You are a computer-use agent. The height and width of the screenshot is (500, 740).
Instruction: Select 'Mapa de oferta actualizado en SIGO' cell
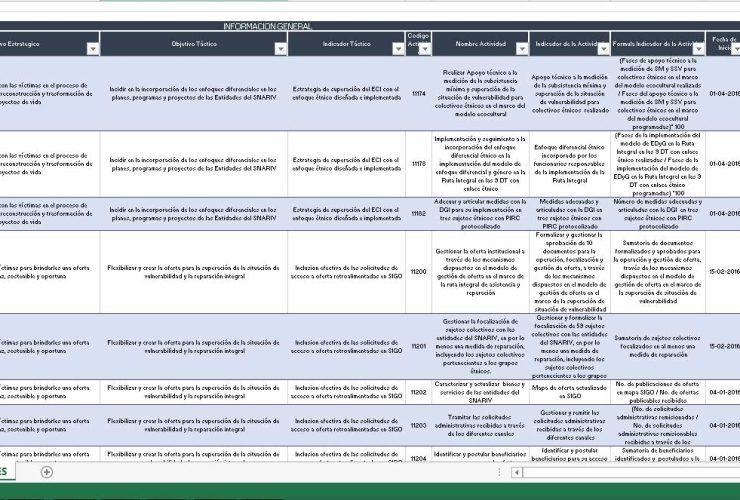pos(570,392)
